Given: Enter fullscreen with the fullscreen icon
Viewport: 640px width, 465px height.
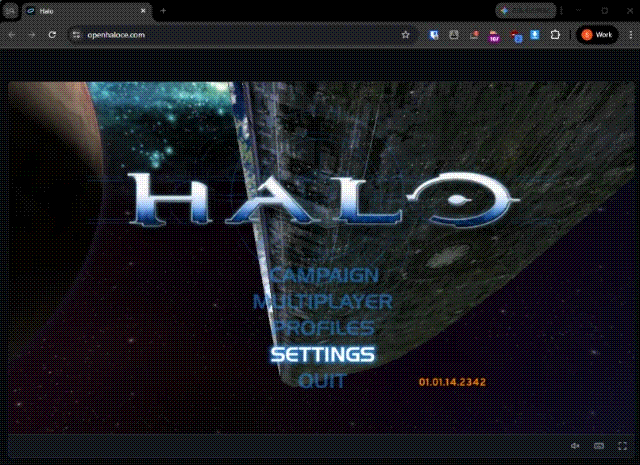Looking at the screenshot, I should coord(622,446).
